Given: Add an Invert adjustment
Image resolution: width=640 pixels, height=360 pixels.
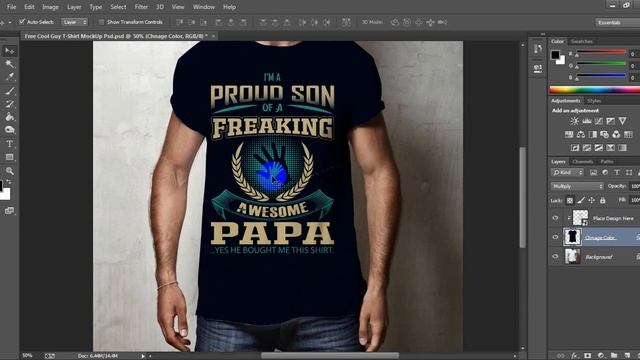Looking at the screenshot, I should [x=575, y=148].
